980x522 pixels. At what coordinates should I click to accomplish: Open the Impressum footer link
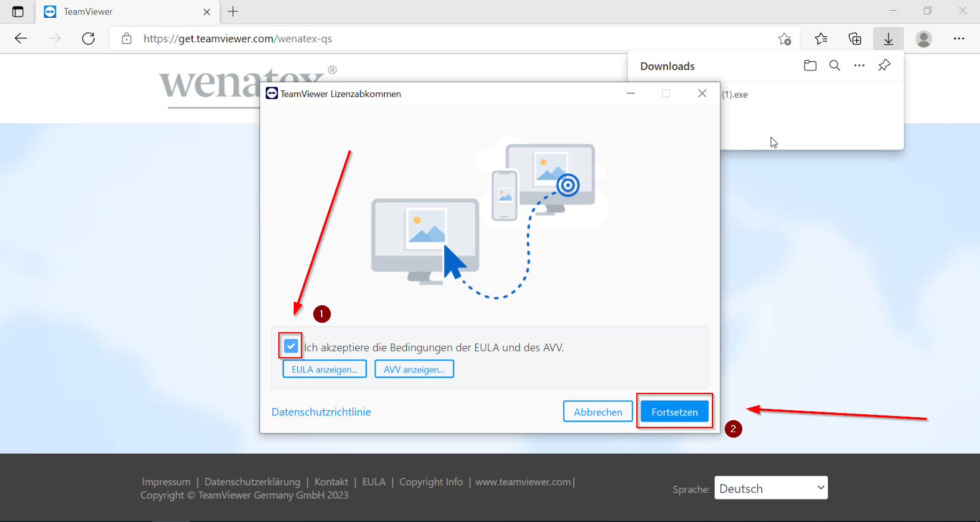(x=166, y=482)
